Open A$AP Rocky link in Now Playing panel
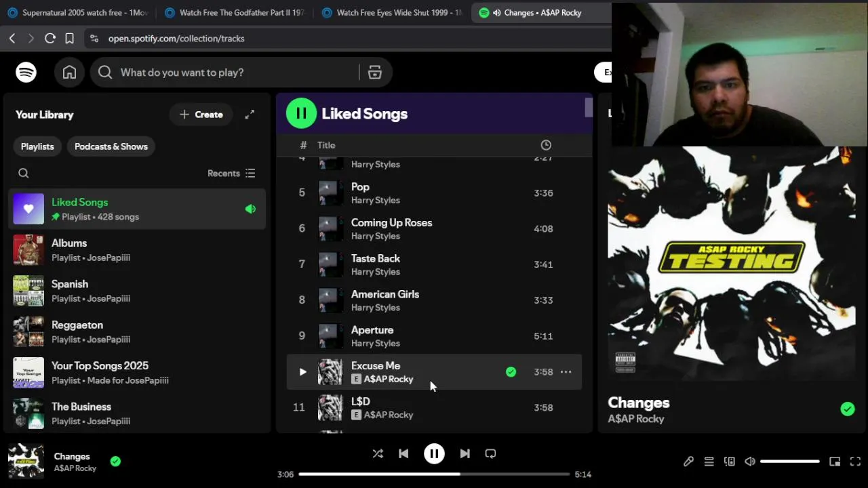 pyautogui.click(x=636, y=419)
